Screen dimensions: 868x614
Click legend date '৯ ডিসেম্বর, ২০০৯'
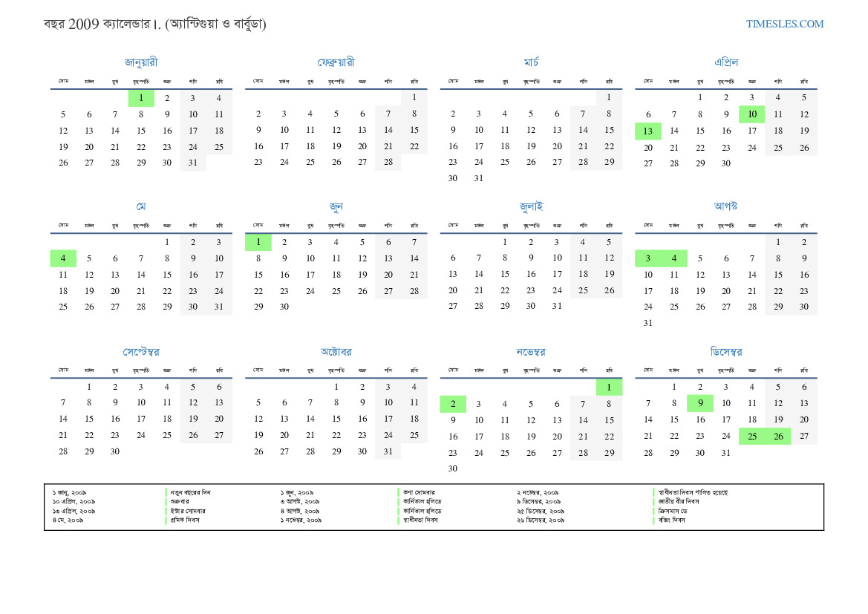click(538, 502)
